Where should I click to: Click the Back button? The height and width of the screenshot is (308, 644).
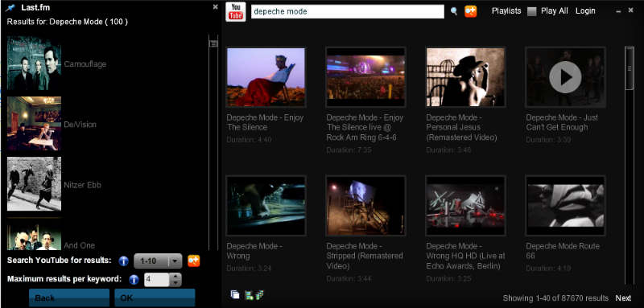[69, 298]
